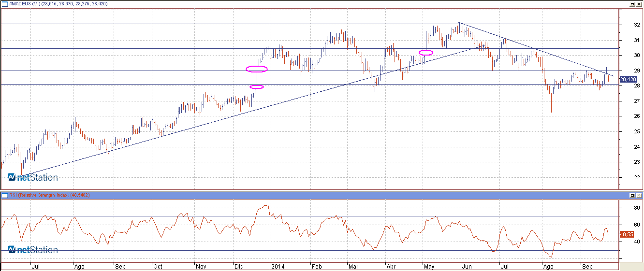This screenshot has height=271, width=644.
Task: Click the Mar label on time axis
Action: 354,266
